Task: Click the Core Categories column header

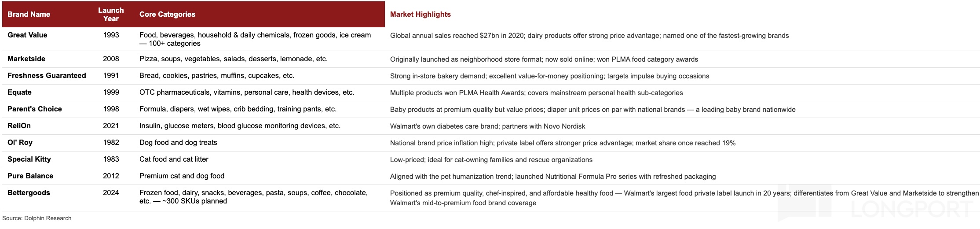Action: click(x=167, y=14)
